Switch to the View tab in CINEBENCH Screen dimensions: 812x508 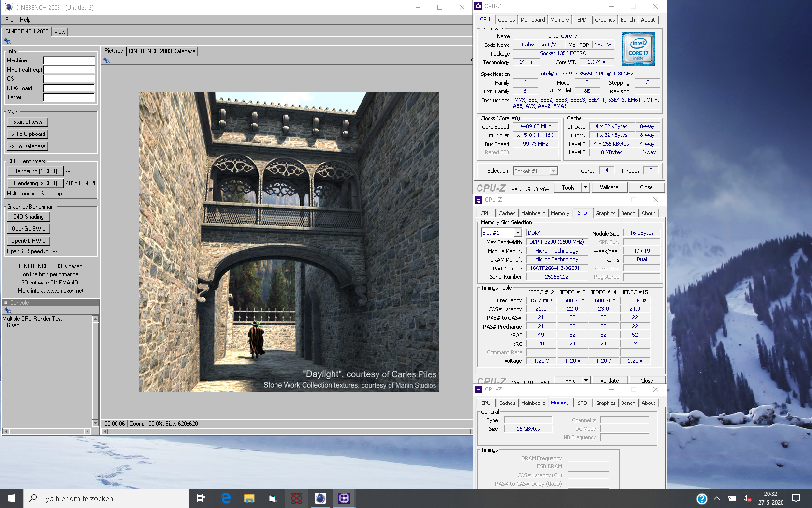click(60, 32)
